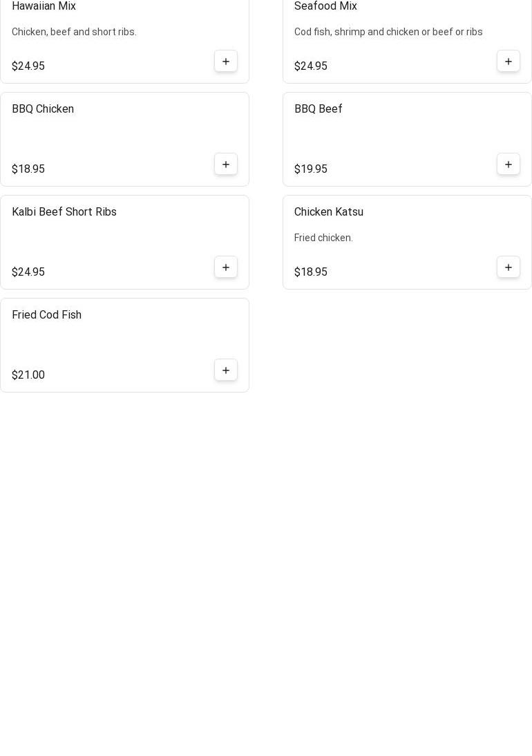Open the BBQ Chicken menu item
The width and height of the screenshot is (532, 756).
coord(43,109)
